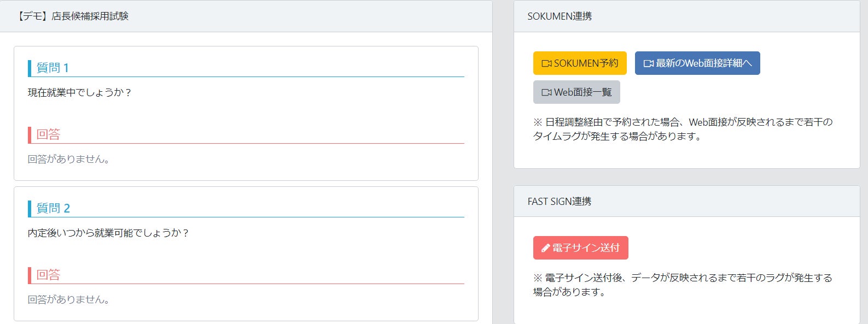Select the question text 現在就業中でしょうか？
Image resolution: width=868 pixels, height=324 pixels.
pos(80,93)
